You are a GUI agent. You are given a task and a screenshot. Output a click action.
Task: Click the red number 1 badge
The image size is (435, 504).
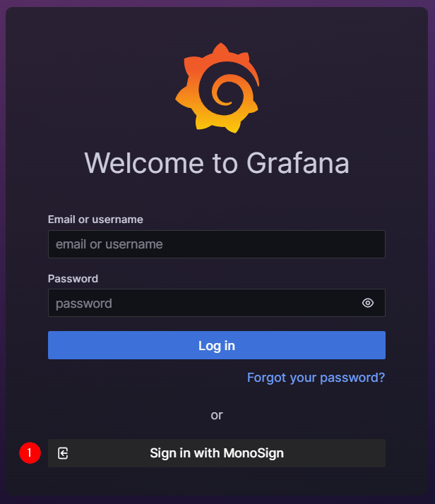point(30,453)
